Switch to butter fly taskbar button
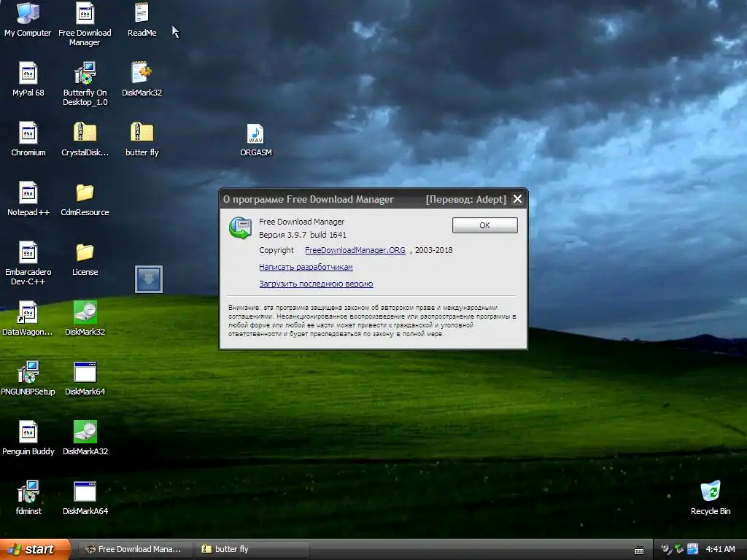Screen dimensions: 747x560 click(x=252, y=549)
